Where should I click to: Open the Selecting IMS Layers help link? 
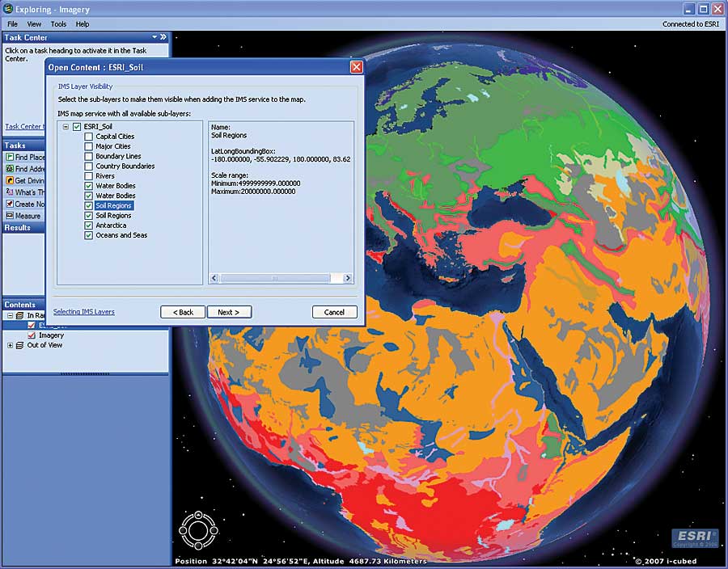(x=84, y=312)
